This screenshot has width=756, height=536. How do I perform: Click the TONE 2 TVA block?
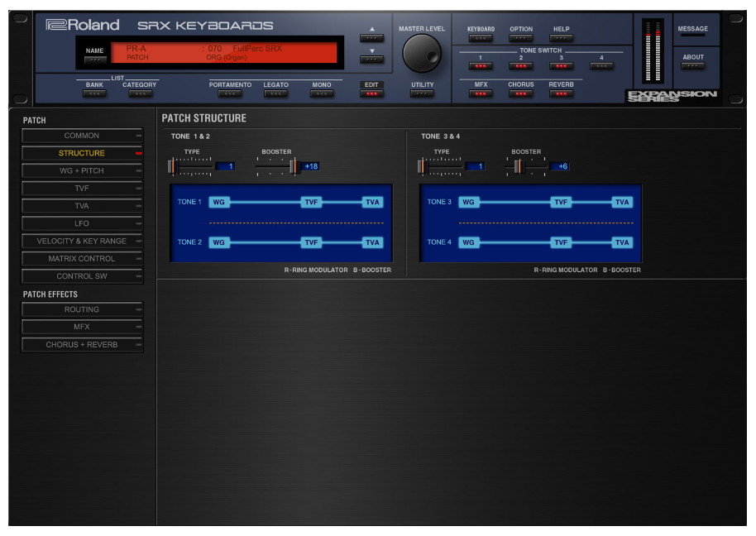tap(372, 242)
